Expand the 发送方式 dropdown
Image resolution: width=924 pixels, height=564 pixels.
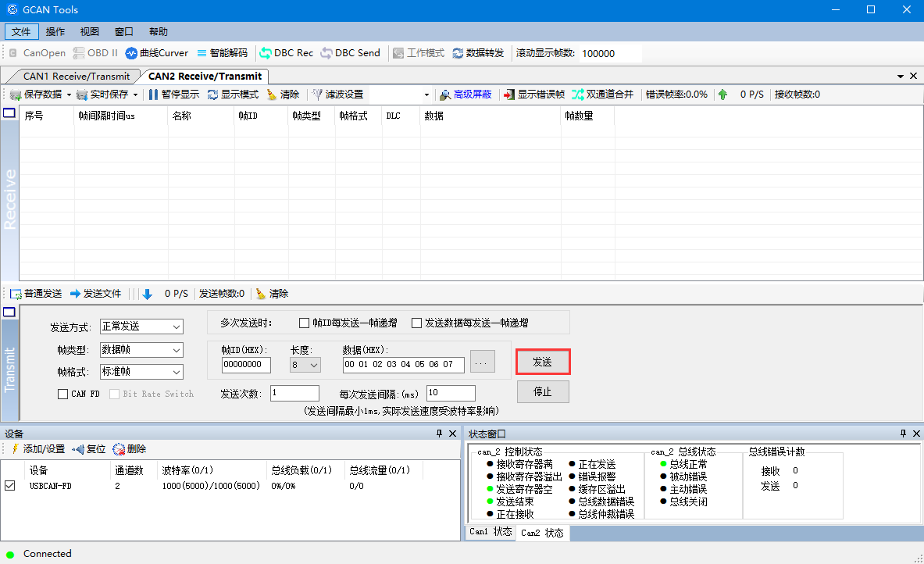pyautogui.click(x=177, y=327)
